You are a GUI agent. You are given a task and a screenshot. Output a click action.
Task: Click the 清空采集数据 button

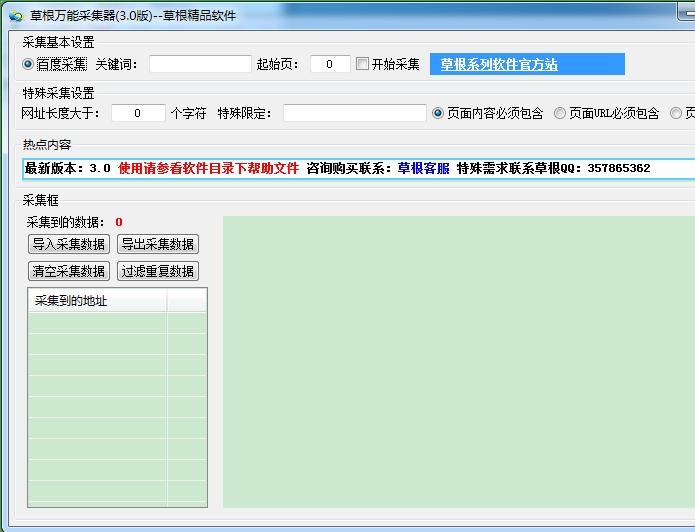69,271
